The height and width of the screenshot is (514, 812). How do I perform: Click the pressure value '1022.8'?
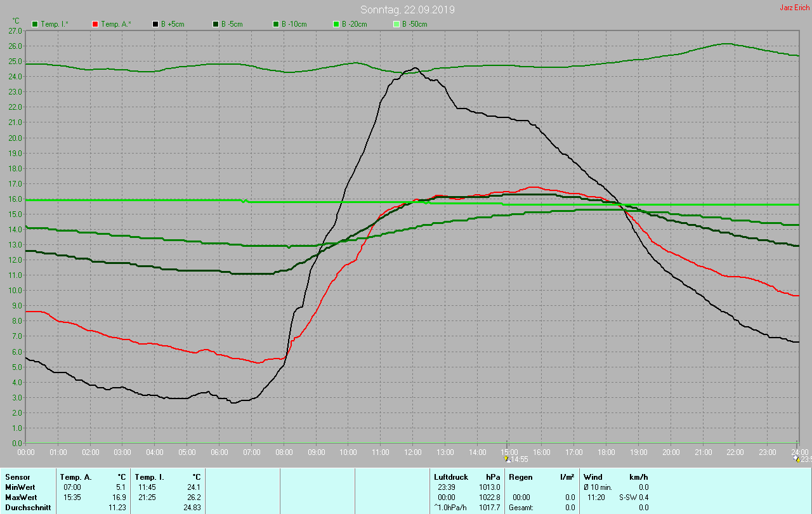[x=489, y=498]
